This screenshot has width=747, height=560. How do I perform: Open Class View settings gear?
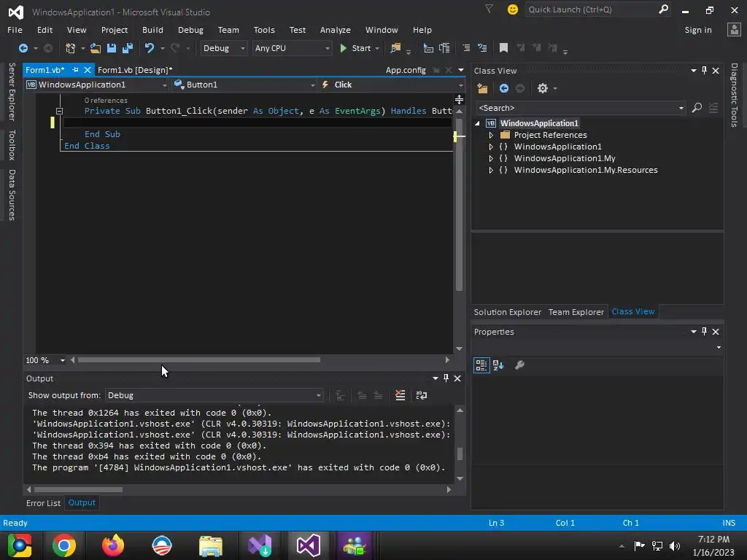pyautogui.click(x=543, y=88)
